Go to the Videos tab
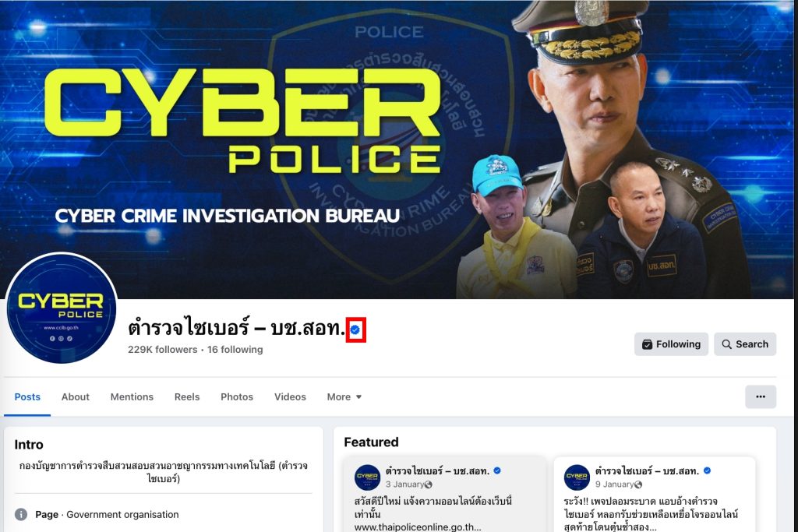Image resolution: width=798 pixels, height=532 pixels. [290, 396]
